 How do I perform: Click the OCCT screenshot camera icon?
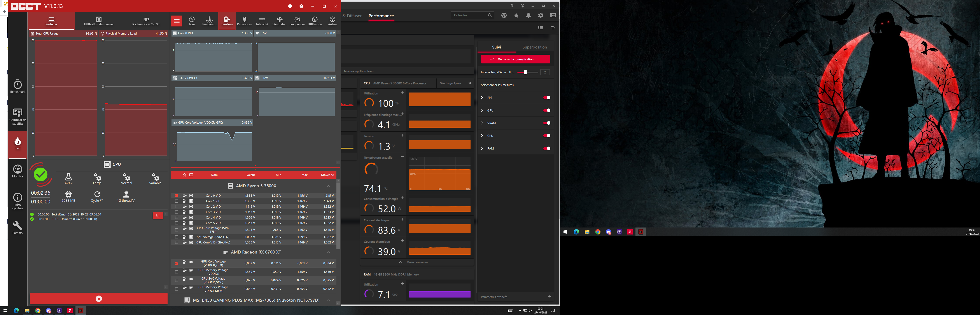301,6
